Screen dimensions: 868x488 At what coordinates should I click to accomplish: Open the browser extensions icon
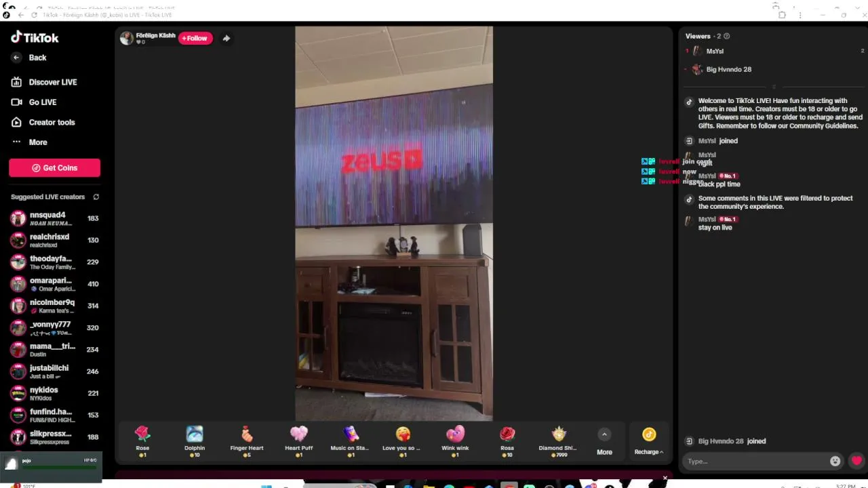[782, 15]
